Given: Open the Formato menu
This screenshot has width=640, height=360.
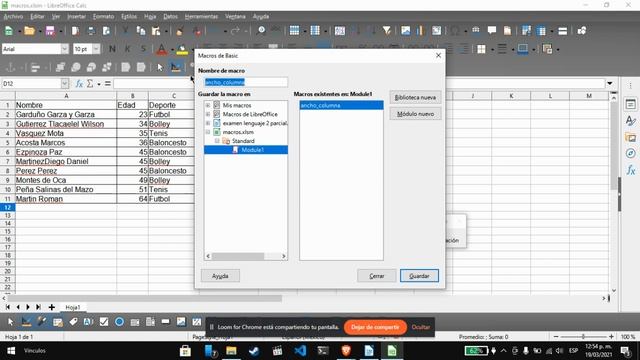Looking at the screenshot, I should pos(103,16).
